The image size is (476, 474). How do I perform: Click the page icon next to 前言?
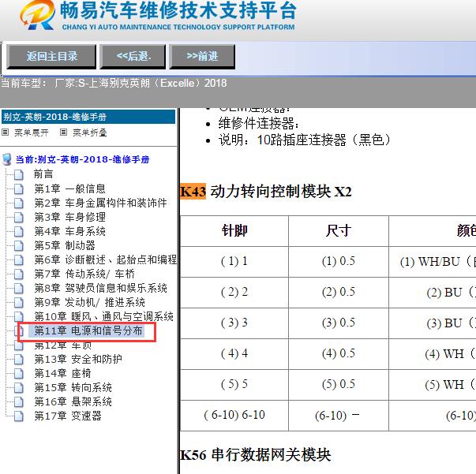19,174
